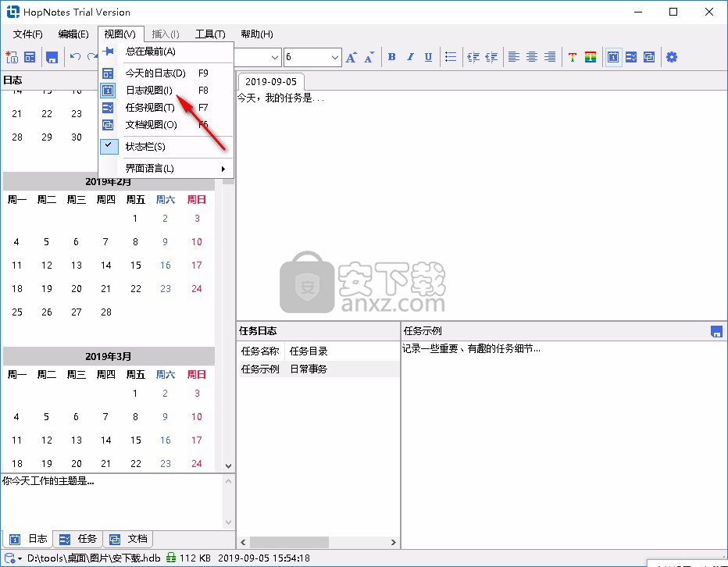Click the today's journal icon in the toolbar
Image resolution: width=728 pixels, height=567 pixels.
click(x=30, y=57)
